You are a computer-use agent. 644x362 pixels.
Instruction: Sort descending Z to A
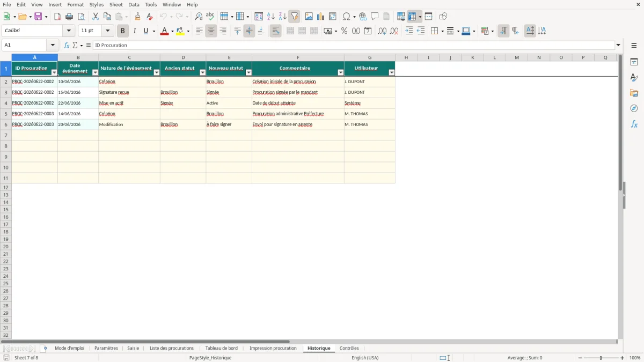tap(283, 17)
